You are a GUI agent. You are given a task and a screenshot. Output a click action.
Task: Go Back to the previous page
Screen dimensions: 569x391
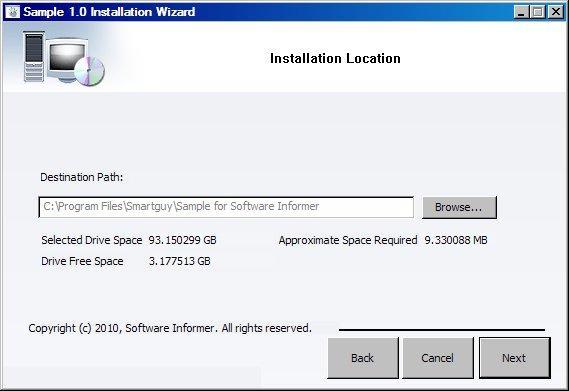point(363,358)
